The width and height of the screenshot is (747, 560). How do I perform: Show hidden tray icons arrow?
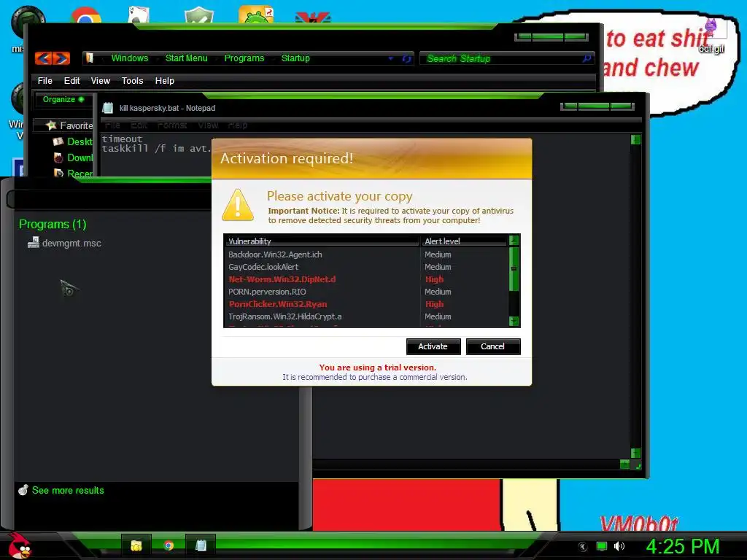click(x=583, y=547)
